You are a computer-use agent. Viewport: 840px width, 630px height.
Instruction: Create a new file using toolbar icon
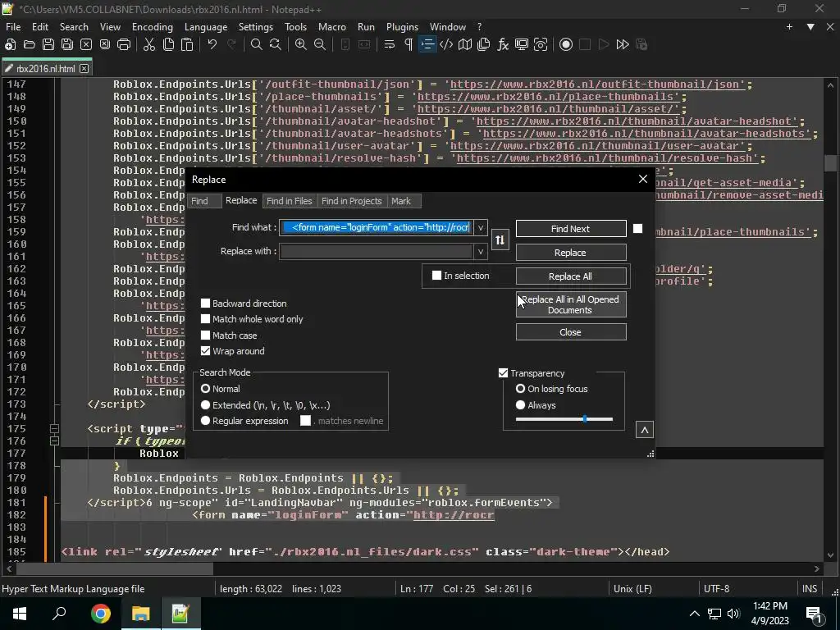10,44
